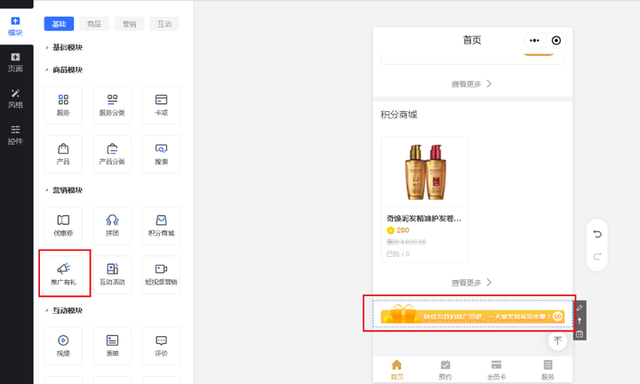The height and width of the screenshot is (384, 640).
Task: Add the 产品 product module
Action: (63, 154)
